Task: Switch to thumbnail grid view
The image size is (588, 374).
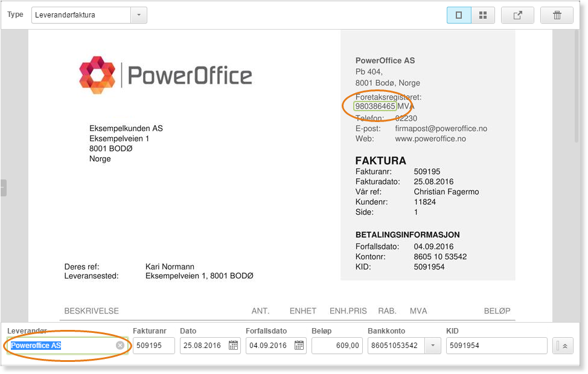Action: coord(483,15)
